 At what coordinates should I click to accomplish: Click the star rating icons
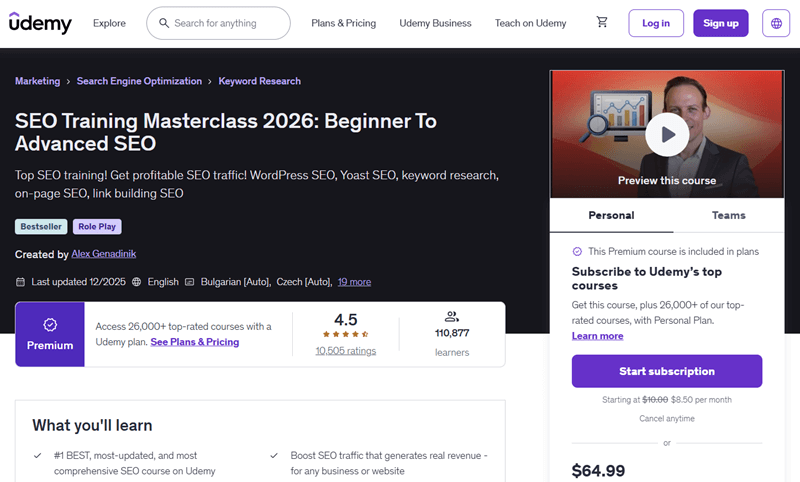[345, 335]
